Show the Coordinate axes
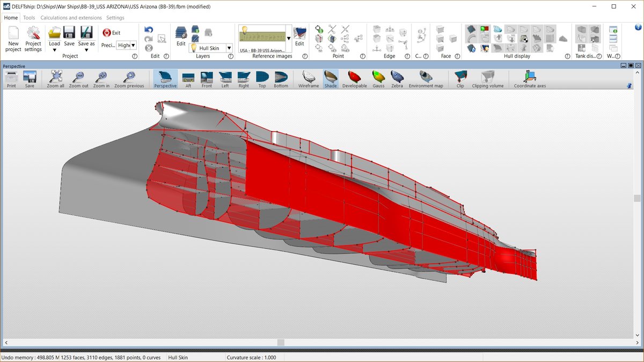The width and height of the screenshot is (644, 362). (530, 79)
